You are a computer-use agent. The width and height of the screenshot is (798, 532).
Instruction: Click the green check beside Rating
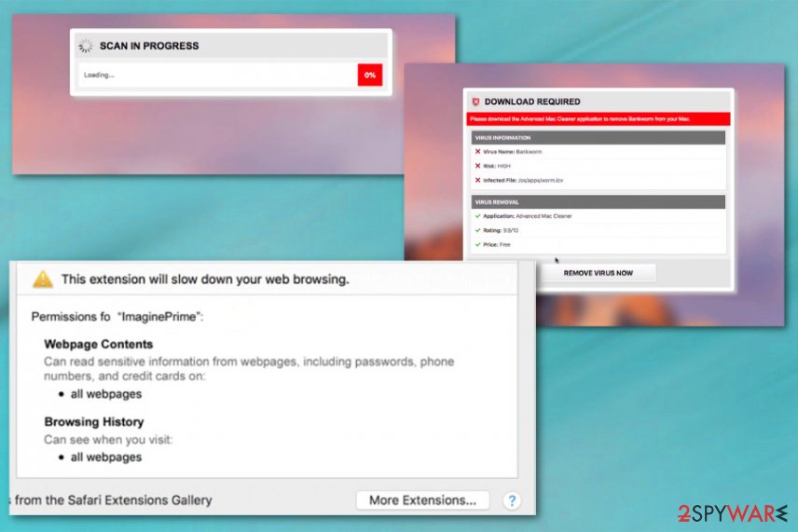pos(477,230)
